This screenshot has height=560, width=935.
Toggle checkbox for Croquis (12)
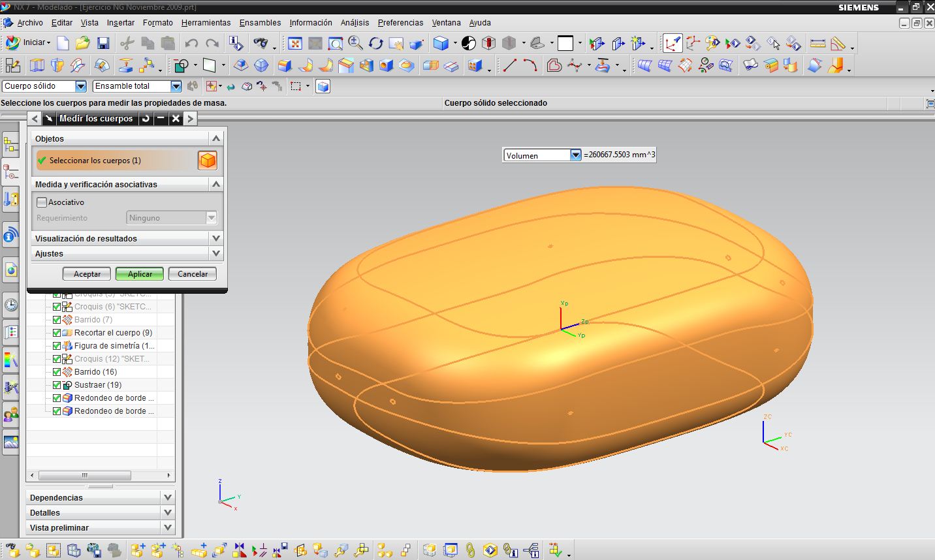pos(57,359)
